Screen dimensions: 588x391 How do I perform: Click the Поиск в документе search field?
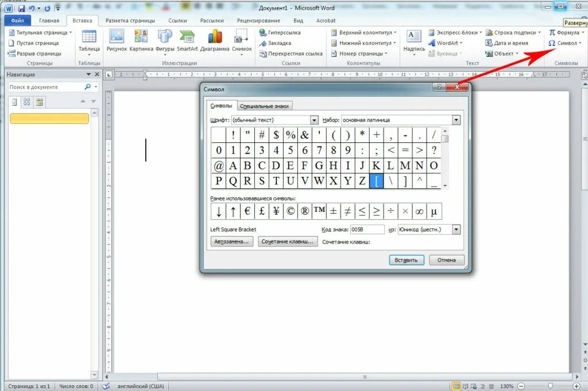pyautogui.click(x=45, y=87)
